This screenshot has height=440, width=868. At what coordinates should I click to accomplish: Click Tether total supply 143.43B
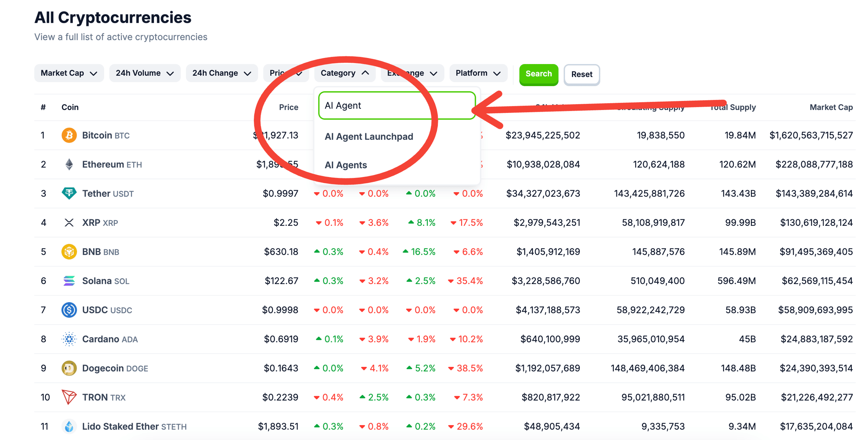coord(738,194)
